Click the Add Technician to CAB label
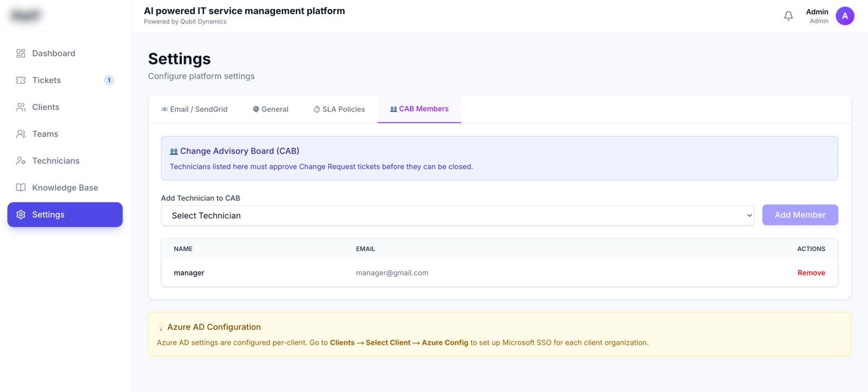 click(200, 198)
